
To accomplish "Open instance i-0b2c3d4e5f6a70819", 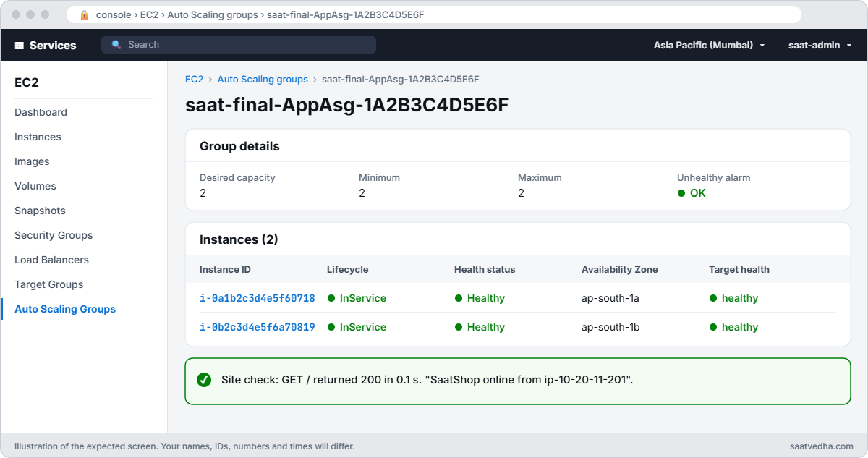I will (257, 327).
